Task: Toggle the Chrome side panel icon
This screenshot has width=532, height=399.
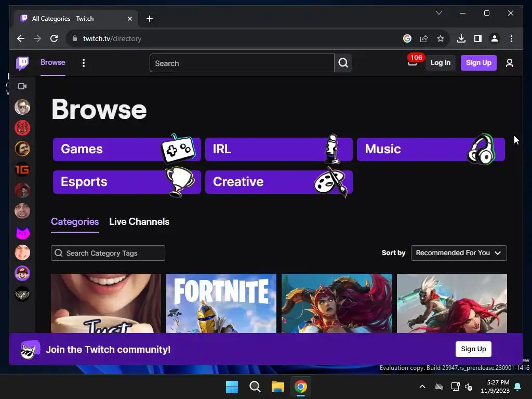Action: click(x=478, y=38)
